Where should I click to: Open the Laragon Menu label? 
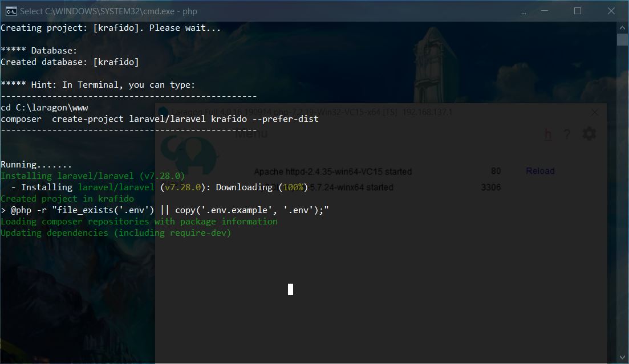251,133
